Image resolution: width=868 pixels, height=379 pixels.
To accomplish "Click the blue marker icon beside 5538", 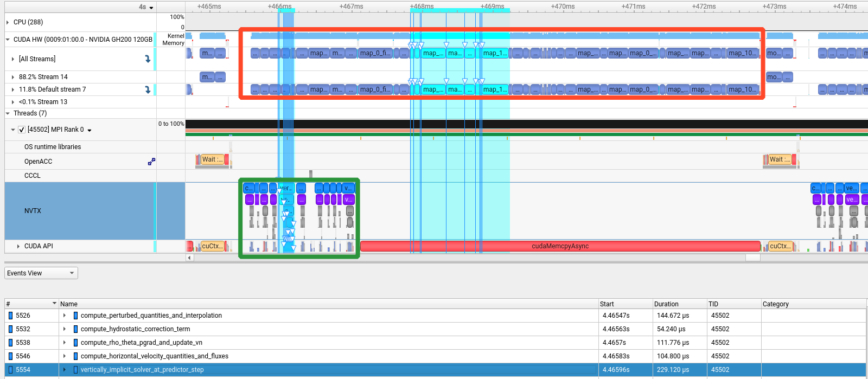I will [x=10, y=343].
